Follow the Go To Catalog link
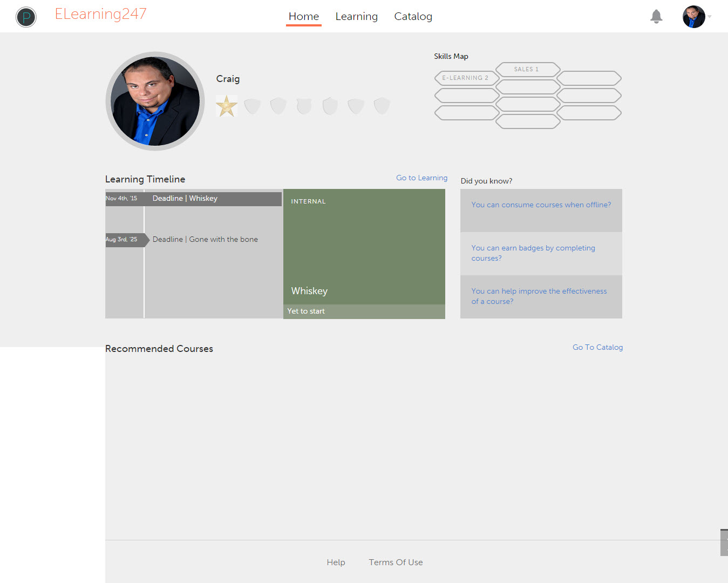Screen dimensions: 728x583 tap(597, 347)
